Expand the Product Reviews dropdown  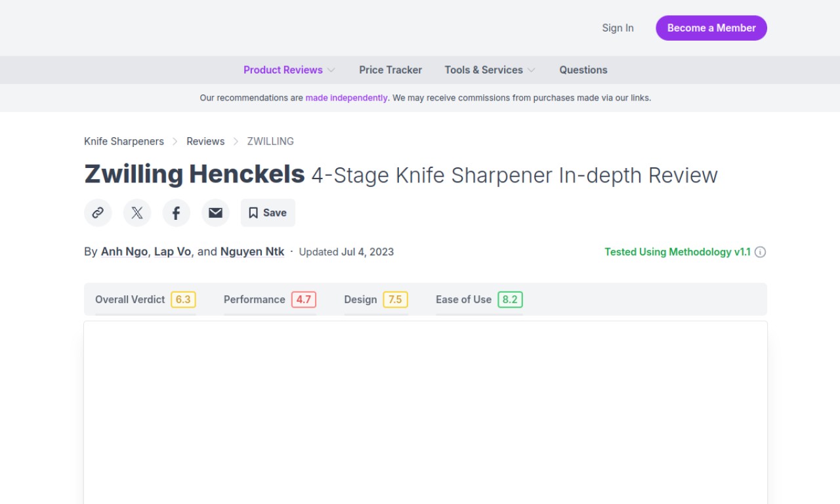(x=289, y=70)
